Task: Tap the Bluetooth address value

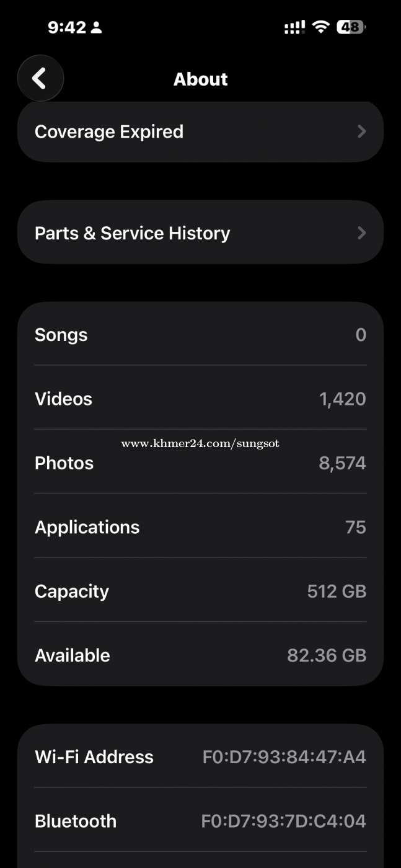Action: tap(283, 821)
